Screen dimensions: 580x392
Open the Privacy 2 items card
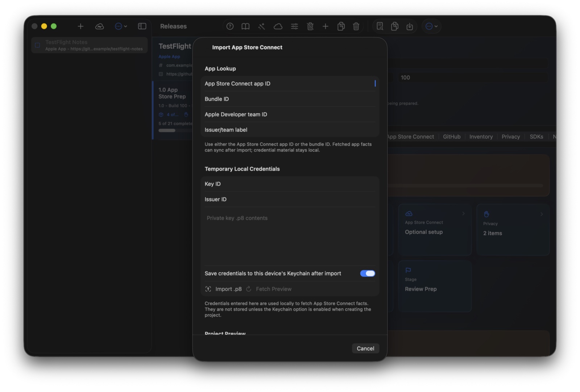tap(513, 230)
